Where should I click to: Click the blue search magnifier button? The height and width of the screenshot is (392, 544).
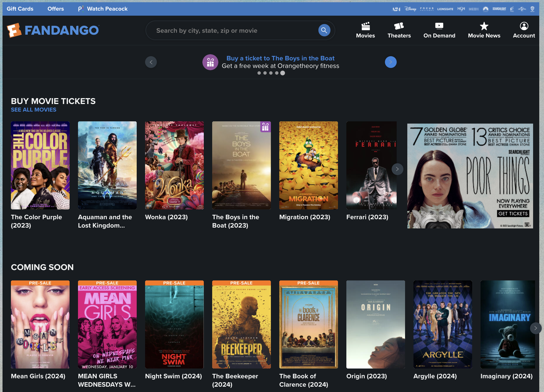(x=324, y=30)
